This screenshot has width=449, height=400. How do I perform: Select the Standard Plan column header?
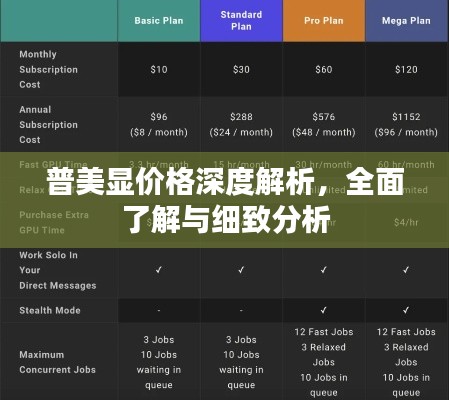(x=241, y=21)
